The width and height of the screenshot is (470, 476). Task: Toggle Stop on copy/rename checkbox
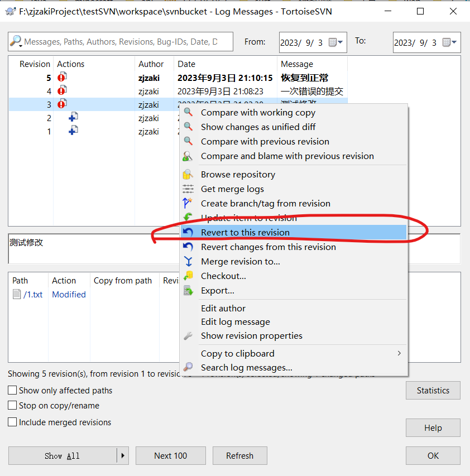(12, 405)
